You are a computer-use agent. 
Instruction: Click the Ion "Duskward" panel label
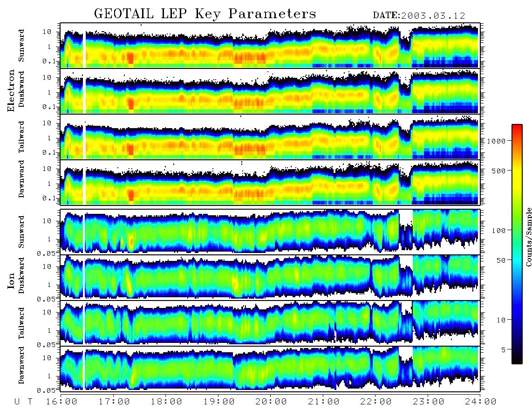[21, 275]
